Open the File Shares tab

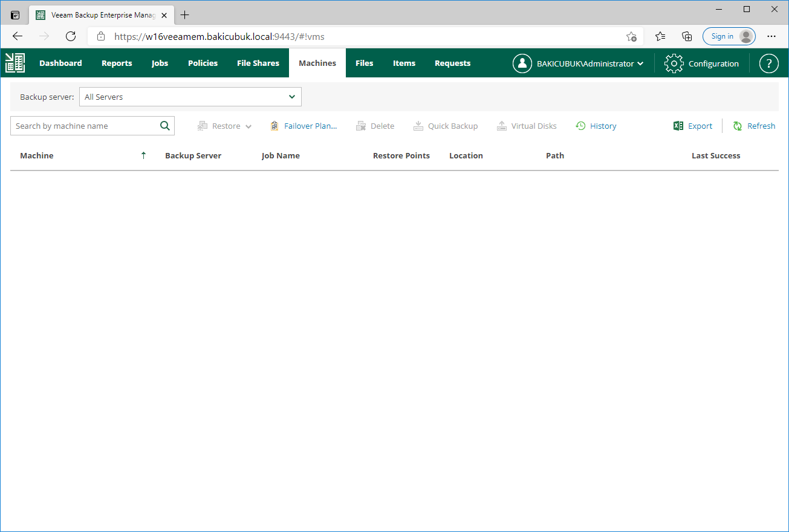tap(258, 63)
